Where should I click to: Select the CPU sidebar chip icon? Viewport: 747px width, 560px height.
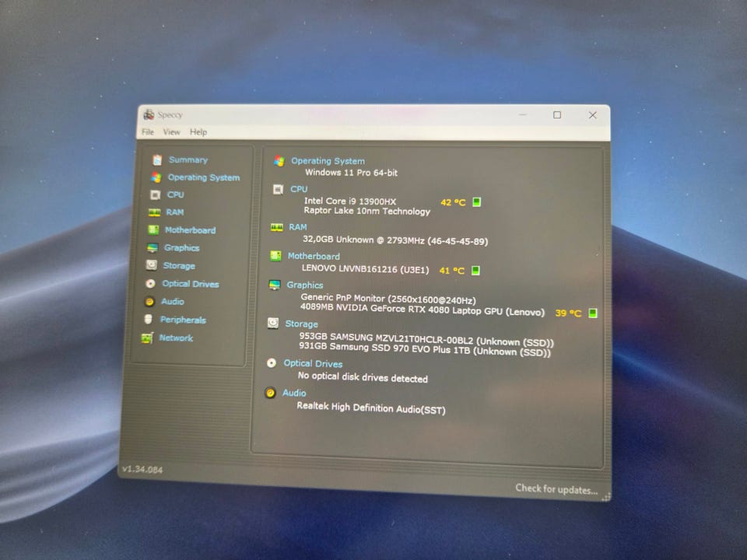tap(156, 194)
